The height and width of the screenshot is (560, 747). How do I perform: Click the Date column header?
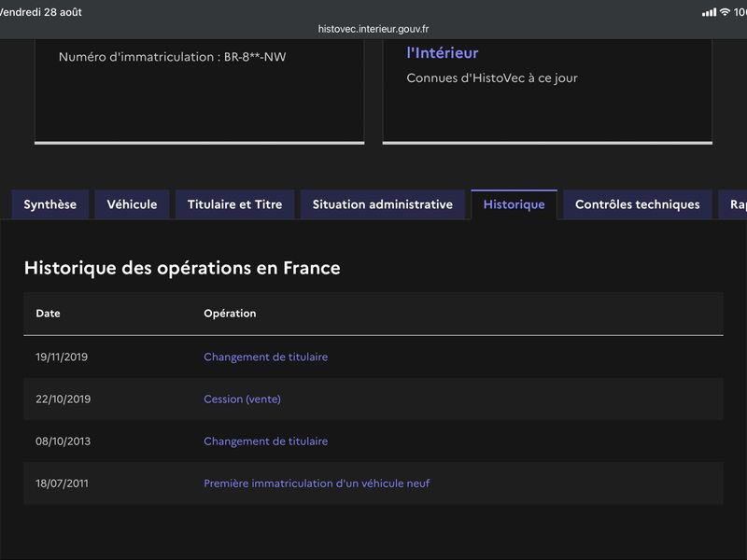tap(49, 314)
